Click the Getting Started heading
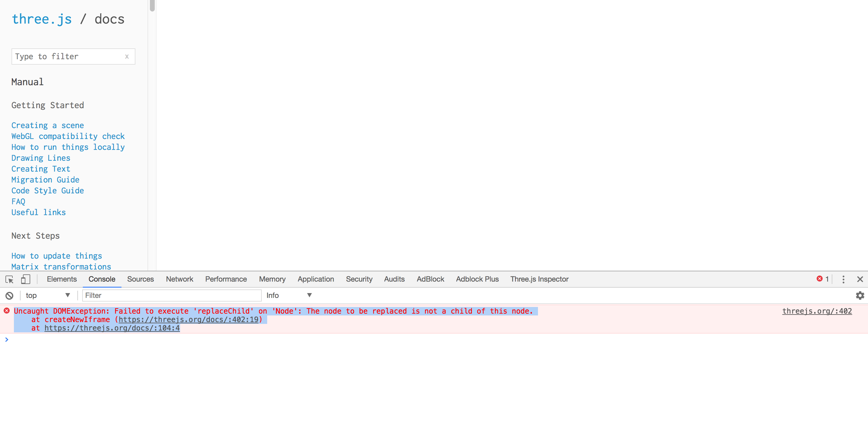Screen dimensions: 868x423 47,105
